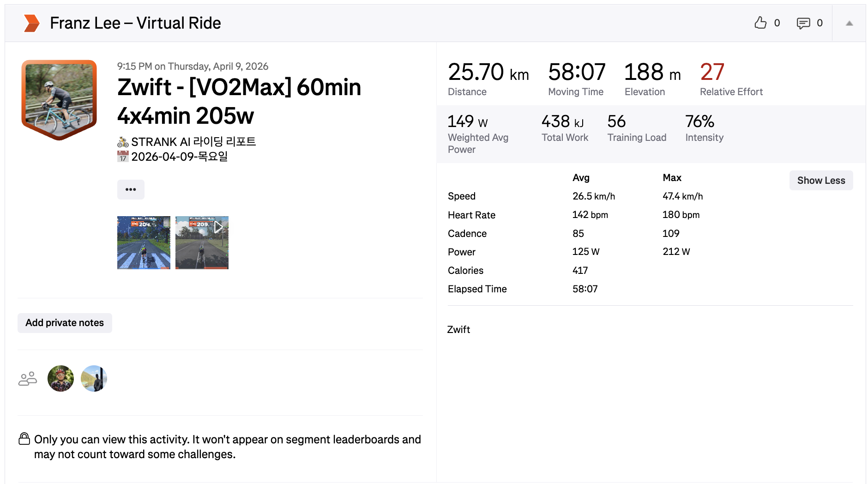Click the Add private notes button
Image resolution: width=868 pixels, height=484 pixels.
point(65,323)
